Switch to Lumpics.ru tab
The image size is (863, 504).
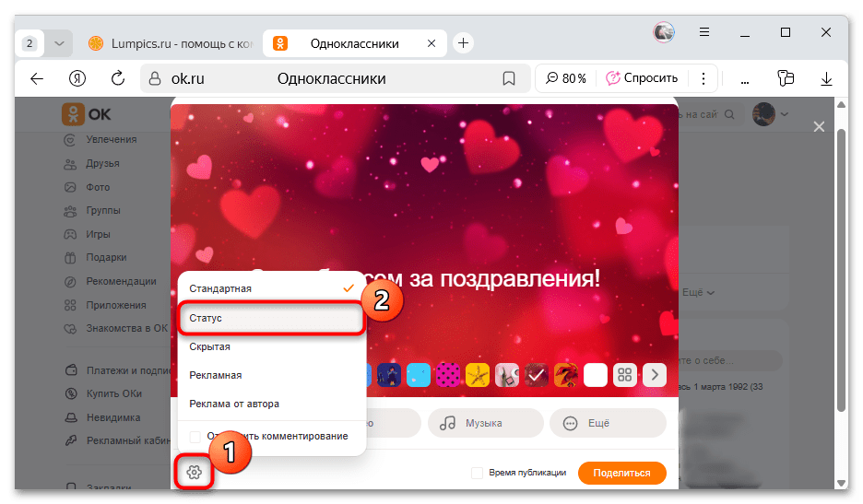click(170, 43)
